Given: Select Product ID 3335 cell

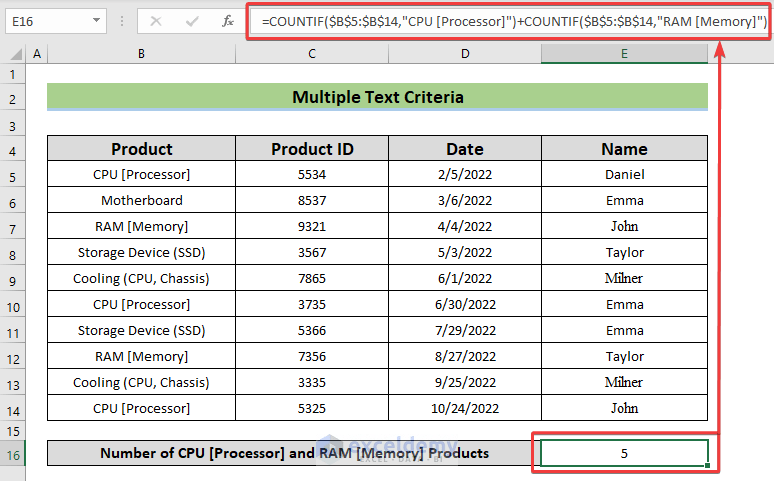Looking at the screenshot, I should point(312,382).
